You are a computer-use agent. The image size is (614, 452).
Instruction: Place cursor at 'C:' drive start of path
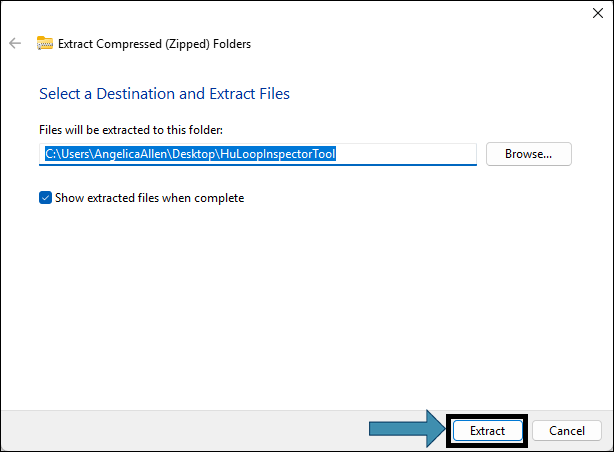coord(51,154)
